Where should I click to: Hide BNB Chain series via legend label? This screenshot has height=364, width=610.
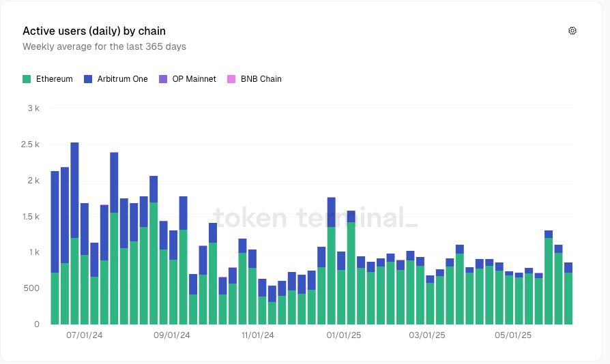pos(261,79)
